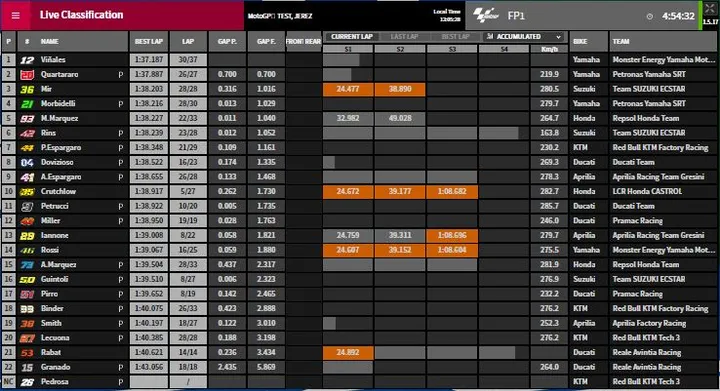
Task: Click Binder rider number 33 badge
Action: tap(27, 309)
